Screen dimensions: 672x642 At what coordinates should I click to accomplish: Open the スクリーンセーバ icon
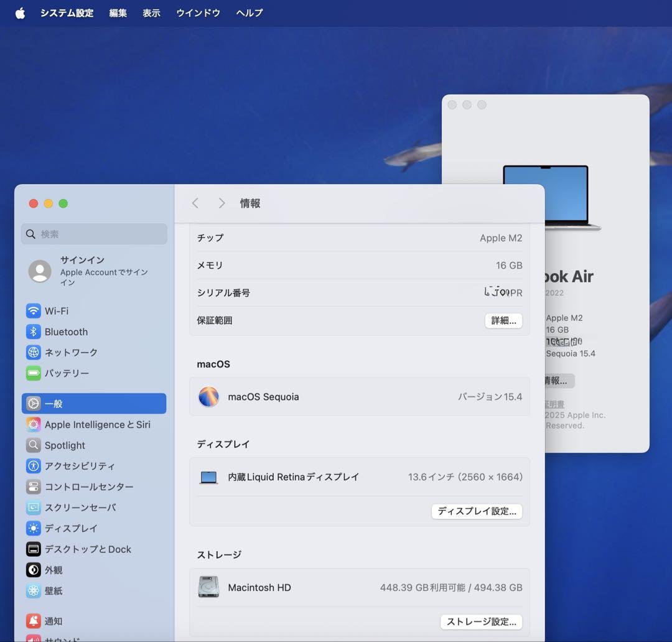(x=34, y=508)
